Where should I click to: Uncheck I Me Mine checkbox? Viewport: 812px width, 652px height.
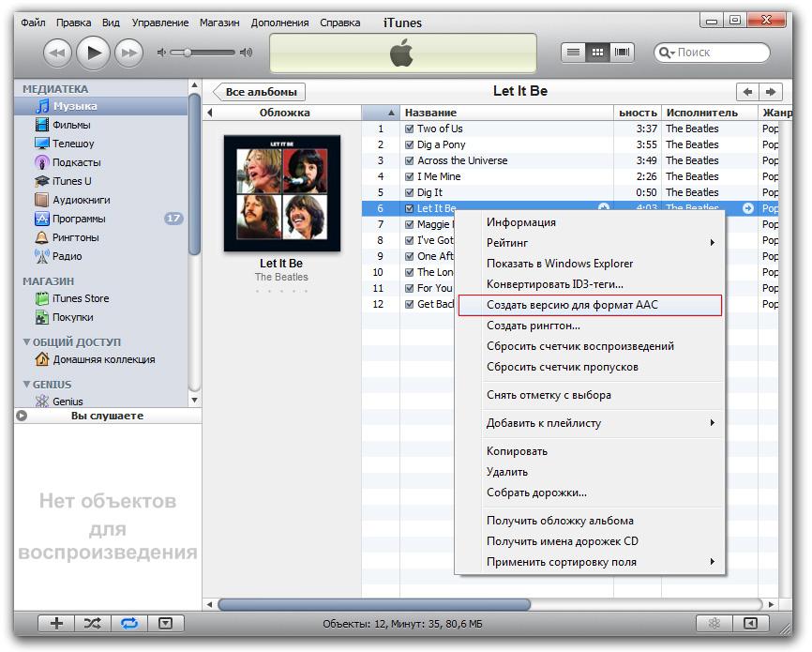409,176
